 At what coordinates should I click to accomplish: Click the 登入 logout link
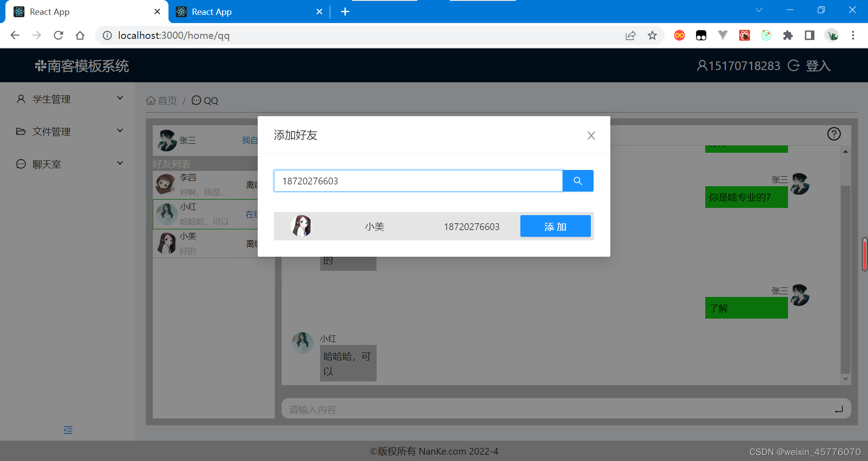click(809, 66)
